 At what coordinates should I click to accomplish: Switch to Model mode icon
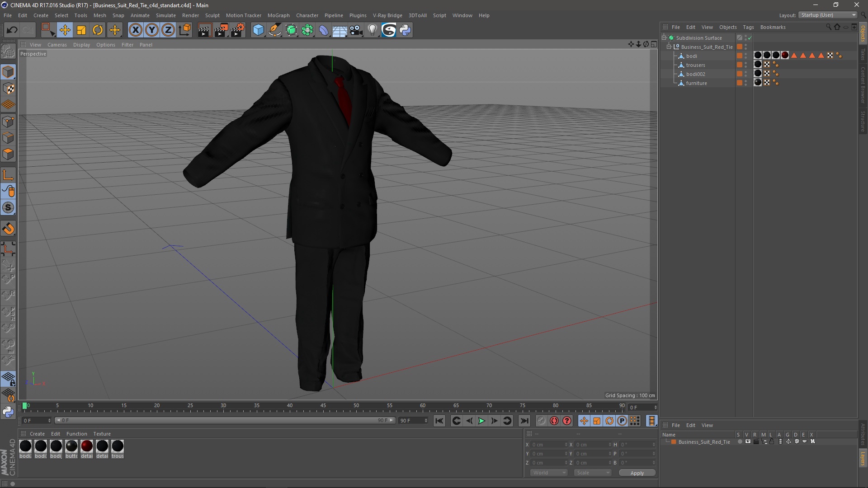(x=8, y=72)
